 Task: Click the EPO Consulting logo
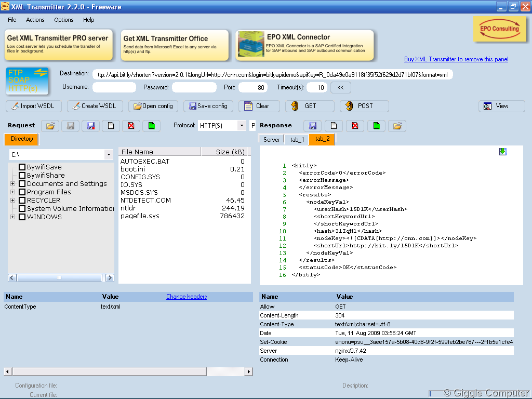(499, 29)
